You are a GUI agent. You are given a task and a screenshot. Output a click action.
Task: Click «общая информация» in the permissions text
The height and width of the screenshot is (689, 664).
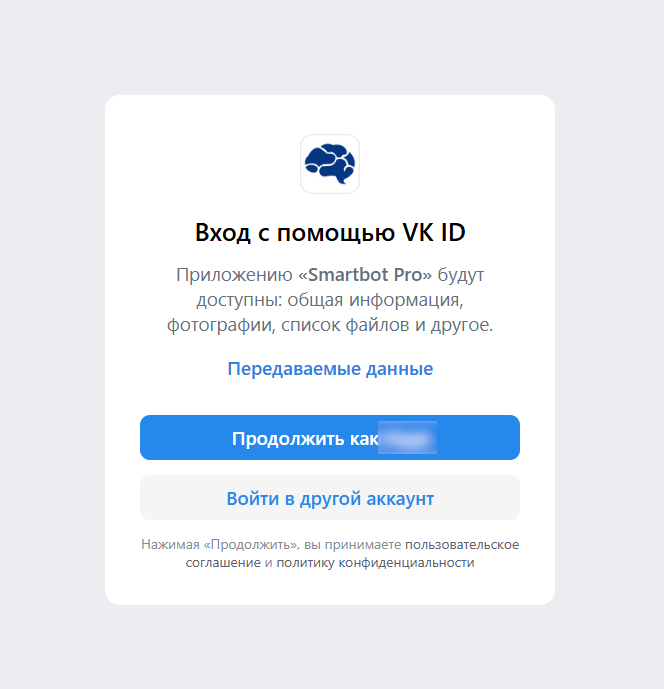click(374, 300)
